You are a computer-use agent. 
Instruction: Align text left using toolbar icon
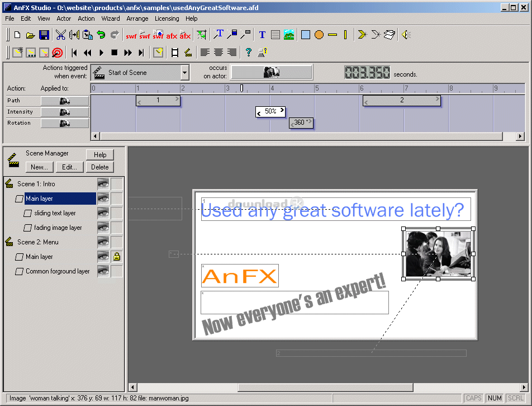205,52
